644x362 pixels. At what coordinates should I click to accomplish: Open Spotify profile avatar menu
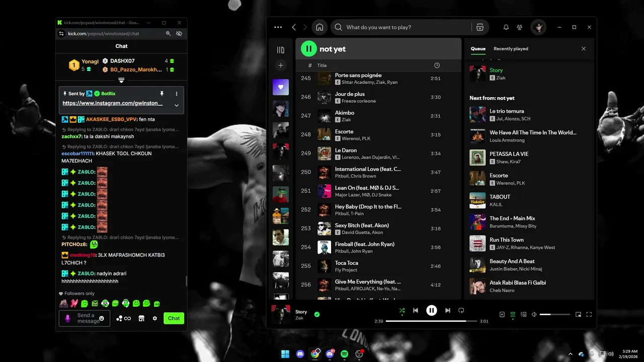pos(538,27)
